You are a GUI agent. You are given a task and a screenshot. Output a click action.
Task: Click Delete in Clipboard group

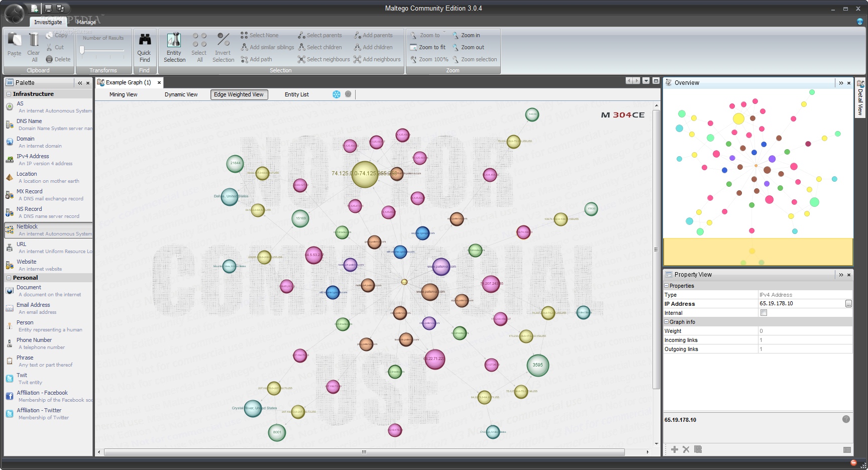pos(58,59)
